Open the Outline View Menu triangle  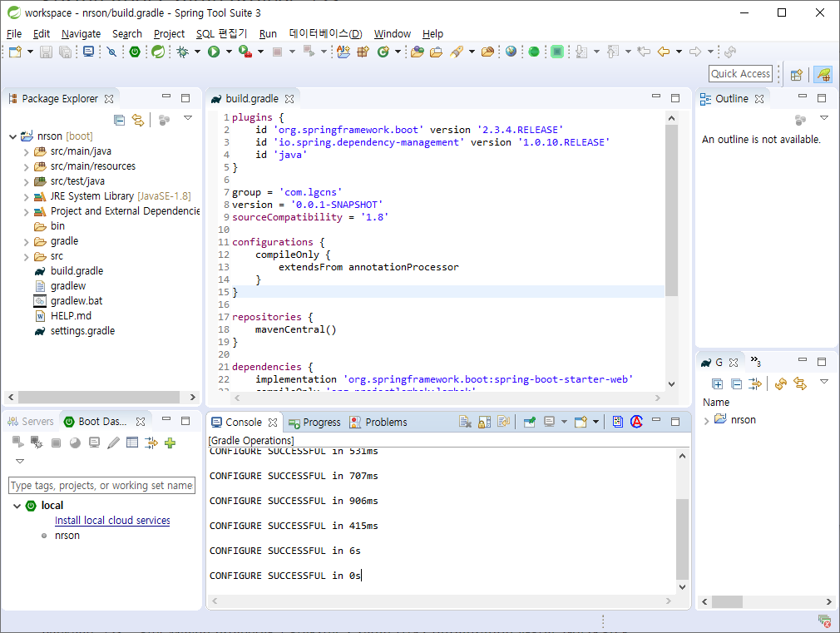coord(824,118)
